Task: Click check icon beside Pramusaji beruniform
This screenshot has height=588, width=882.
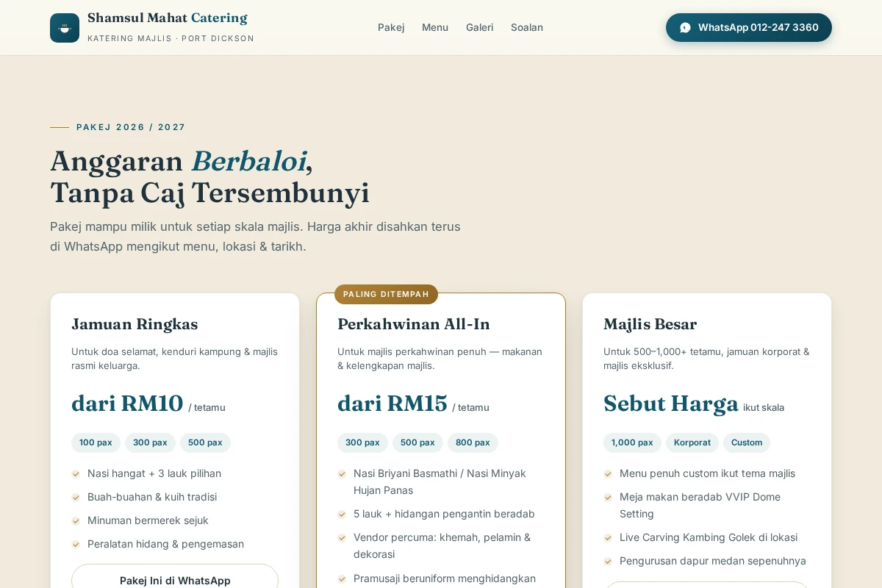Action: (x=342, y=579)
